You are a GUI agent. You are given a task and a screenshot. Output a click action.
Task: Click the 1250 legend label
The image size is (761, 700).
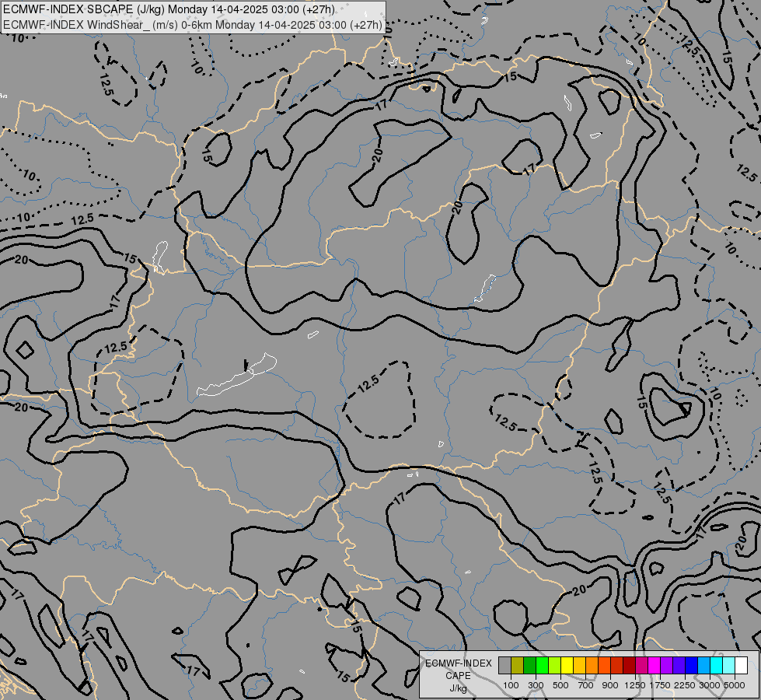635,685
